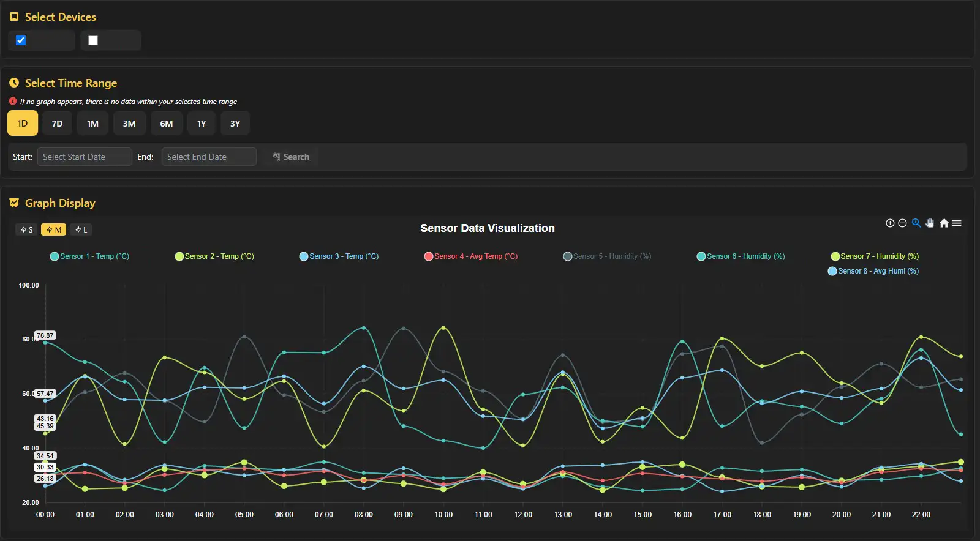Show the Sensor 5 - Humidity series
The width and height of the screenshot is (980, 541).
pos(607,256)
